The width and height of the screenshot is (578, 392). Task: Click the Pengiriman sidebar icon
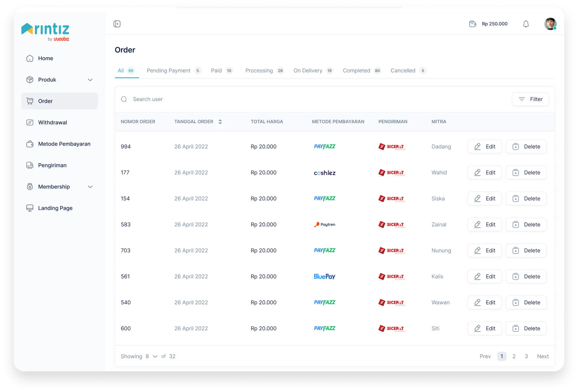[29, 165]
